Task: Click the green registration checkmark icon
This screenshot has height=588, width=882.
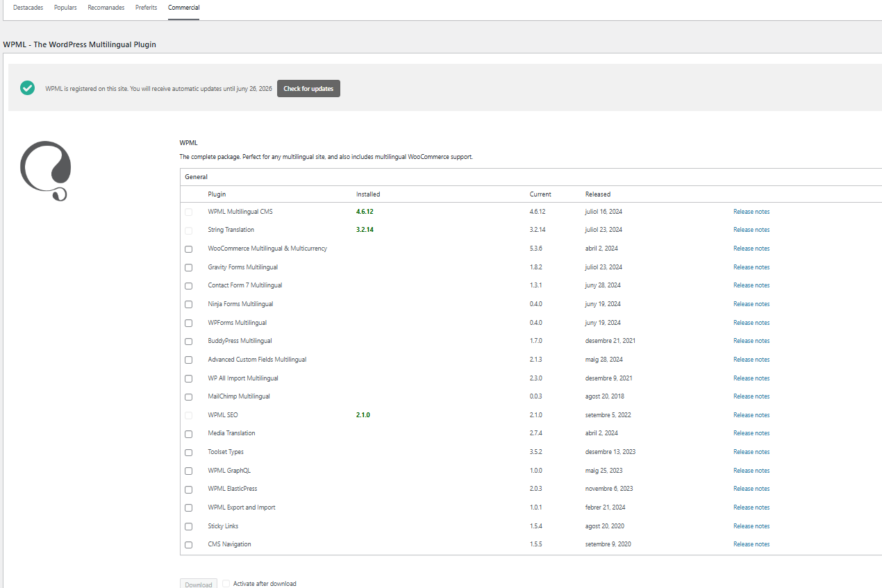Action: (x=28, y=88)
